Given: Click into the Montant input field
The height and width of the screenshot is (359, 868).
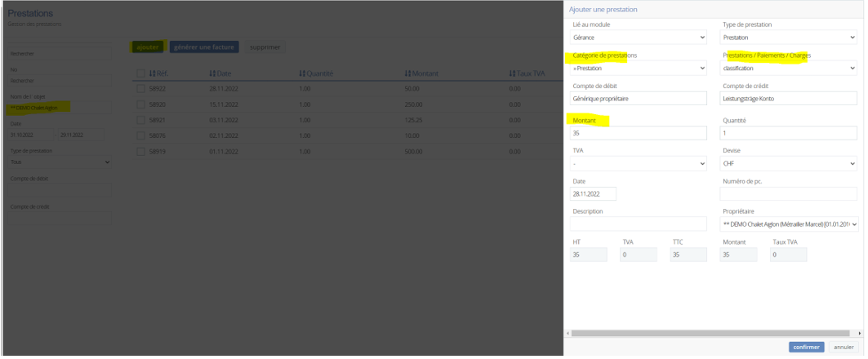Looking at the screenshot, I should pyautogui.click(x=639, y=133).
